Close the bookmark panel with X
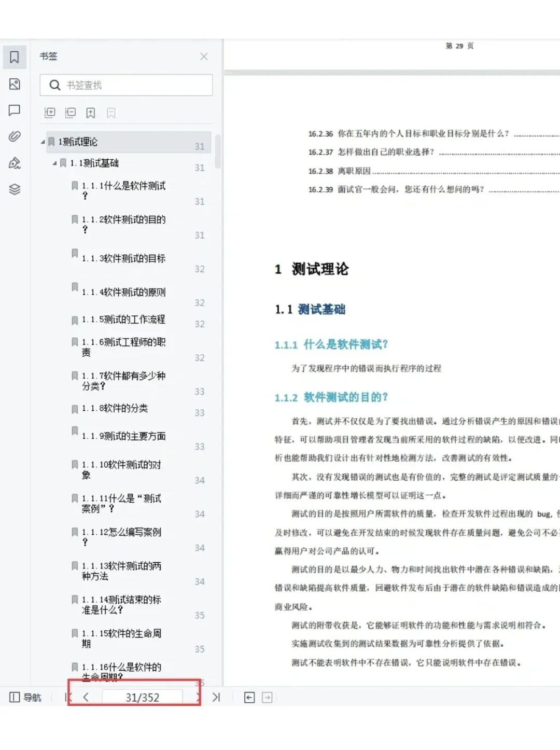This screenshot has width=560, height=750. pyautogui.click(x=203, y=57)
